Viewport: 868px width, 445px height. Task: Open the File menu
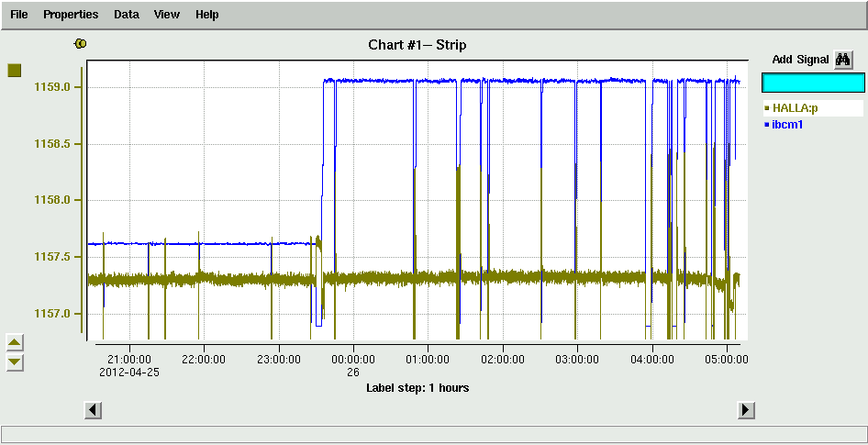(x=19, y=15)
